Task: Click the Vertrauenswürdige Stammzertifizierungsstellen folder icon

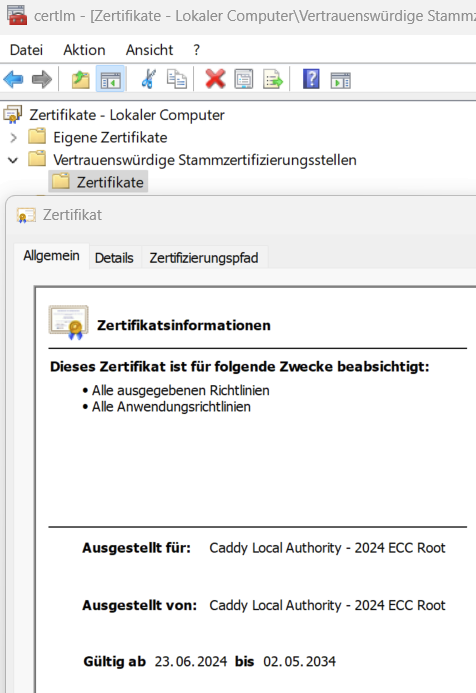Action: 37,159
